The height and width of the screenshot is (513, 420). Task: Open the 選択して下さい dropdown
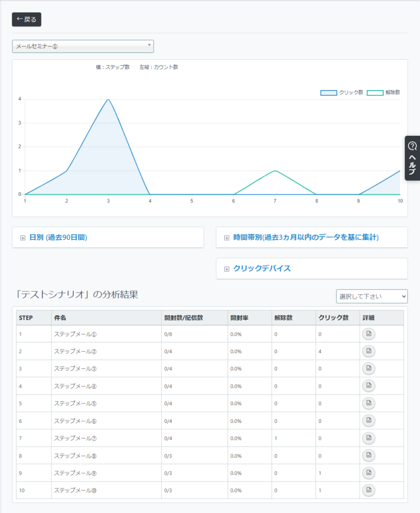tap(371, 297)
